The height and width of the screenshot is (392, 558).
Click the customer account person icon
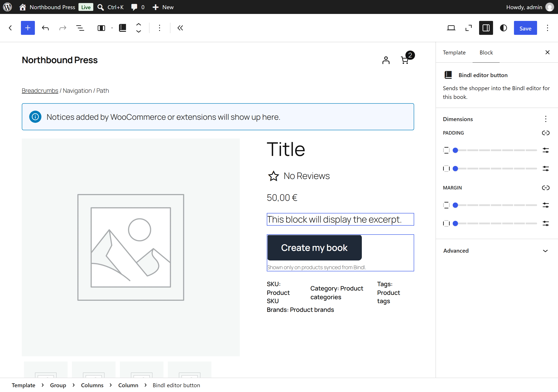[386, 60]
